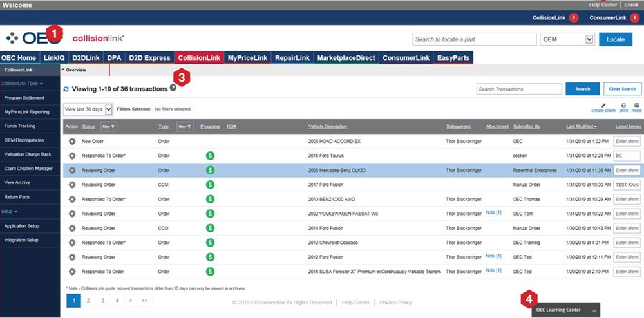Open the Status column filter

(109, 127)
